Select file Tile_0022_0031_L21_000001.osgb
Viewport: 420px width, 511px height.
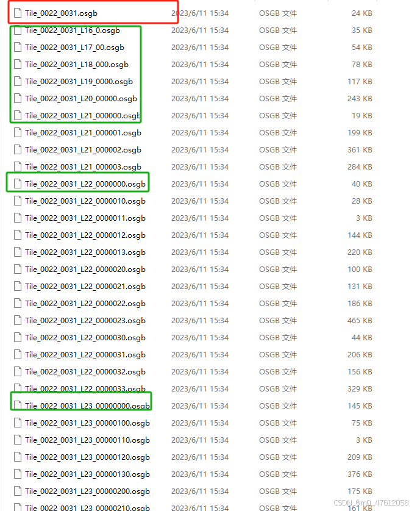pos(83,133)
